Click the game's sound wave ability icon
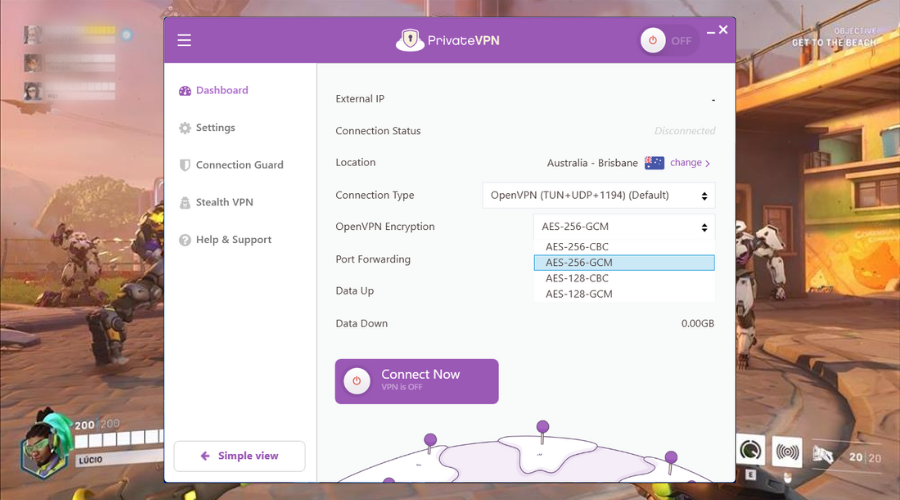This screenshot has width=900, height=500. 788,452
